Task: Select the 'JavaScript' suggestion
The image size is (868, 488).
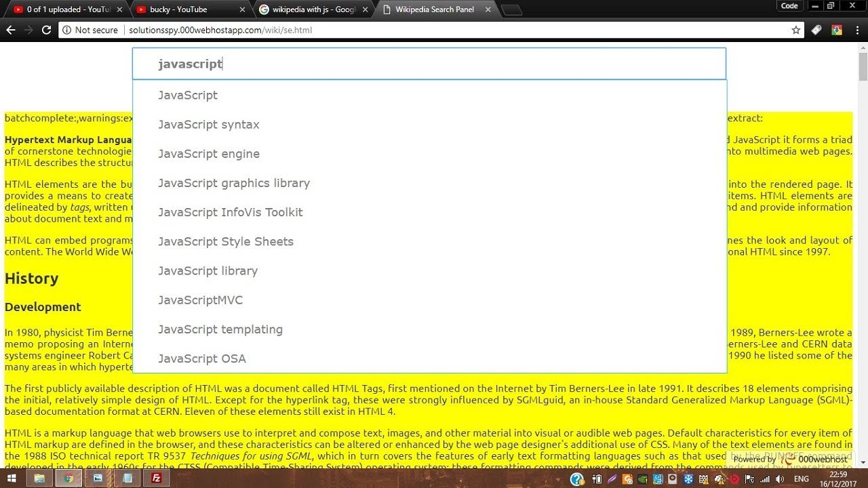Action: (x=429, y=95)
